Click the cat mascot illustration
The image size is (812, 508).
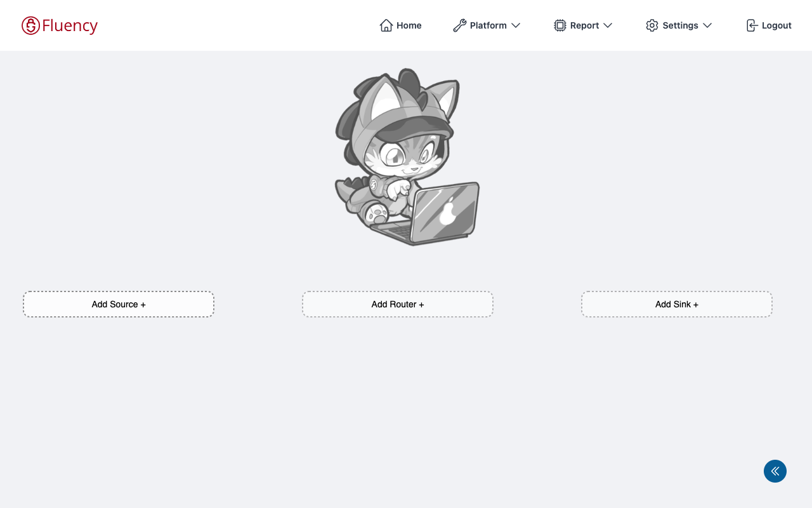(406, 157)
